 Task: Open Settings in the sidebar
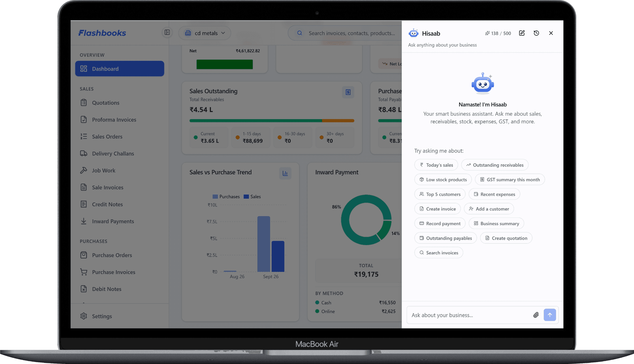pos(120,316)
